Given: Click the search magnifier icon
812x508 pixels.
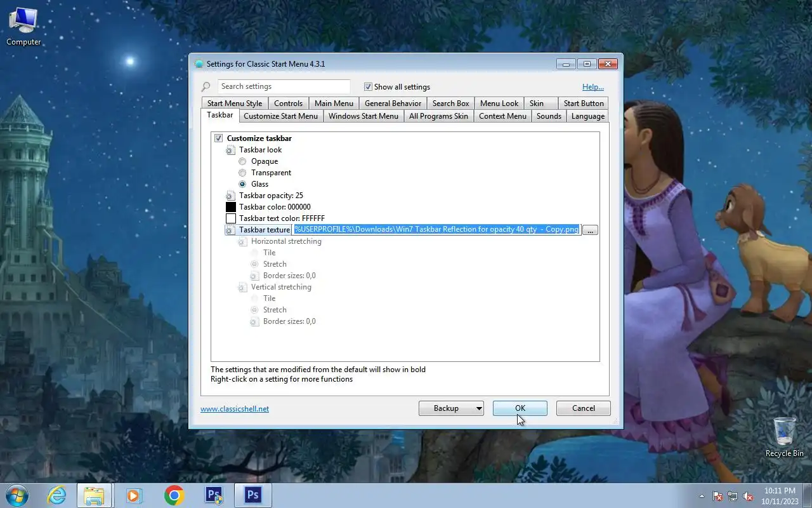Looking at the screenshot, I should pyautogui.click(x=206, y=87).
